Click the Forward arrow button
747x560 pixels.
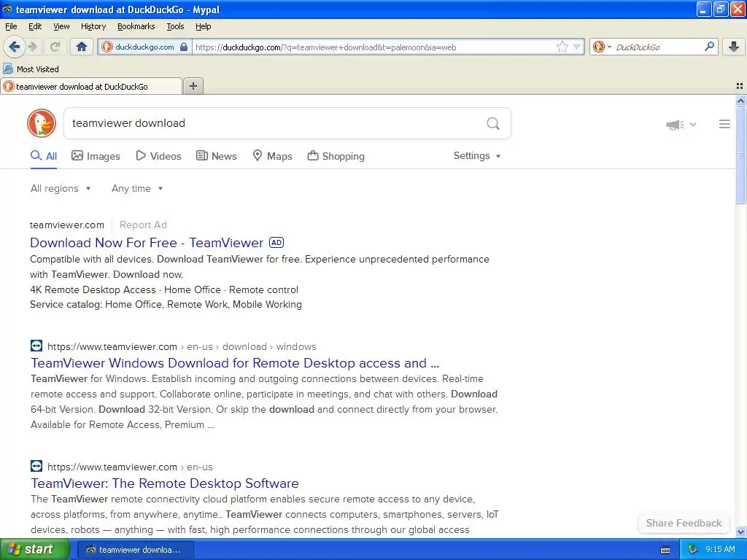tap(33, 47)
